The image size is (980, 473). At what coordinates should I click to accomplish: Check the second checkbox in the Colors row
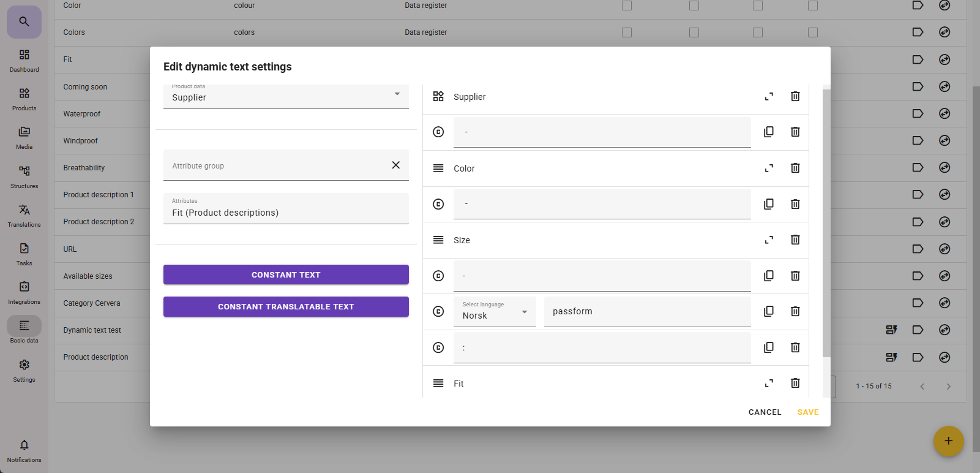694,32
